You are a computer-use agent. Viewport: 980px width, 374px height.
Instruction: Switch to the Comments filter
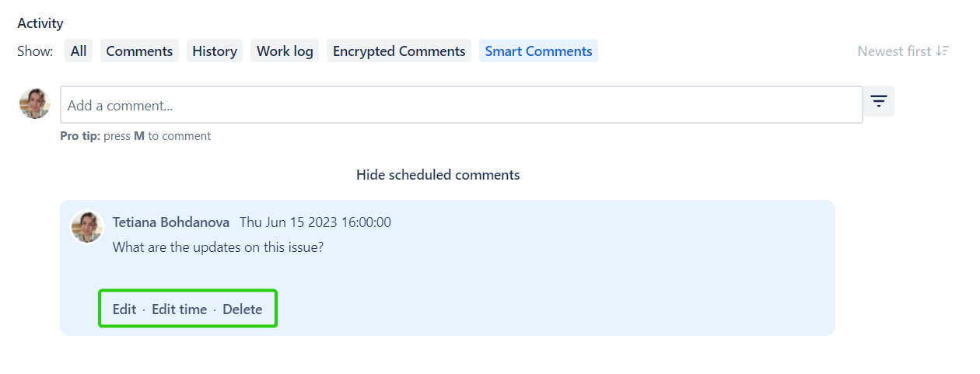pos(139,51)
